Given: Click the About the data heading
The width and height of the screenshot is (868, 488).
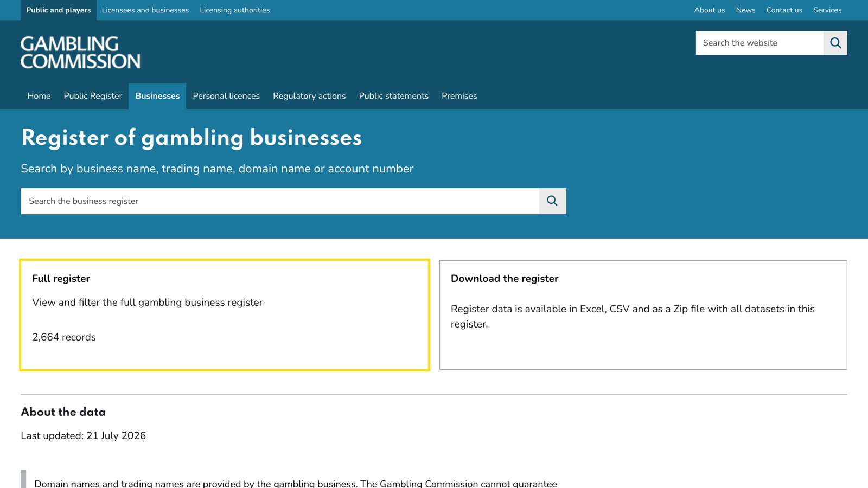Looking at the screenshot, I should tap(63, 412).
